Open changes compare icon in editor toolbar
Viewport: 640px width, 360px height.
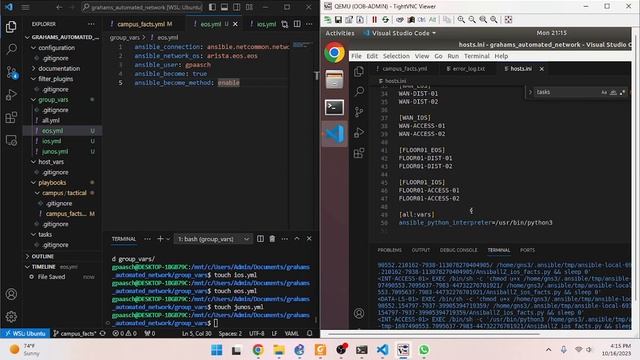(284, 24)
